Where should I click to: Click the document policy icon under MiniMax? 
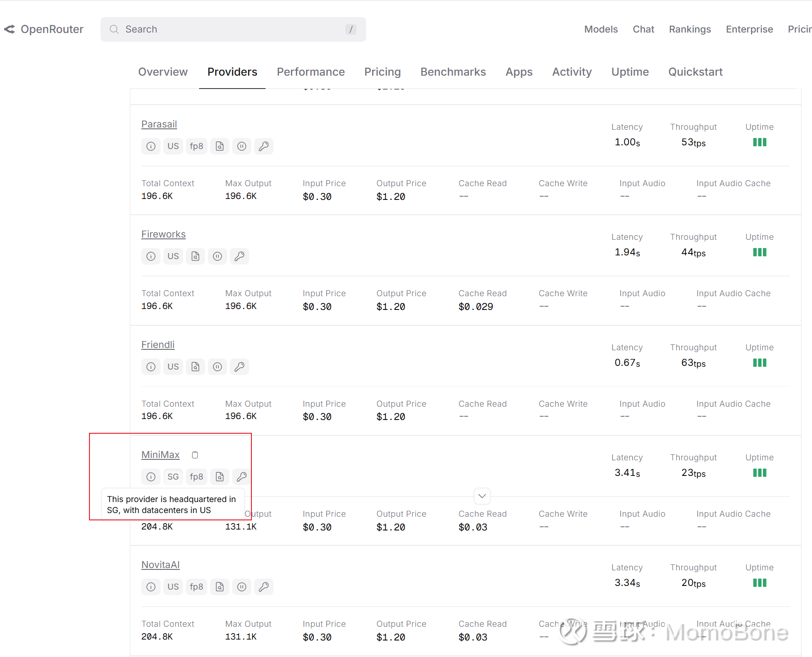[220, 477]
